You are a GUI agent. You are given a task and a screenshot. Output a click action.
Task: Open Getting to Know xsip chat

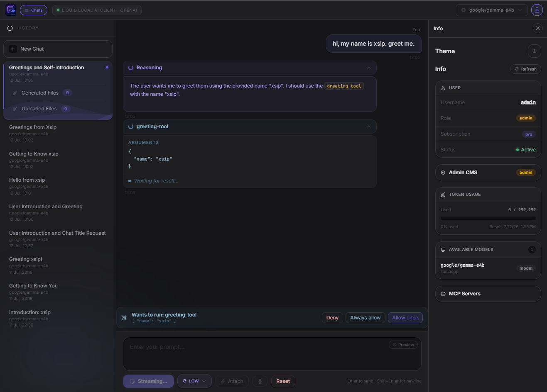pos(58,160)
